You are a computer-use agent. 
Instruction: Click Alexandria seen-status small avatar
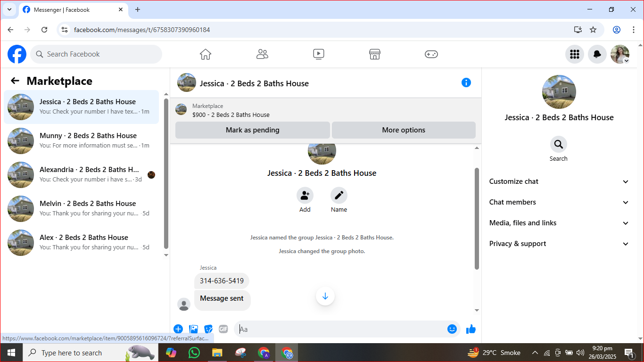(x=151, y=175)
